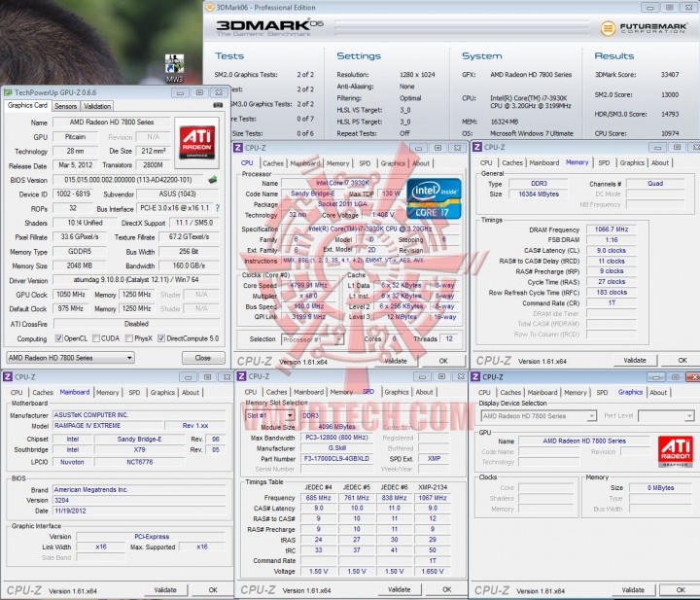The image size is (700, 600).
Task: Click the Intel Core i7 logo in CPU-Z
Action: [434, 198]
